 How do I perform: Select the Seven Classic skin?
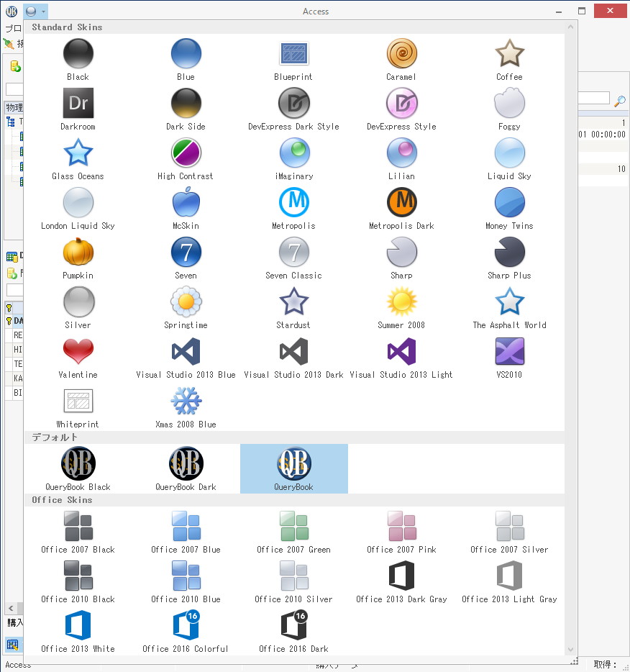point(294,258)
